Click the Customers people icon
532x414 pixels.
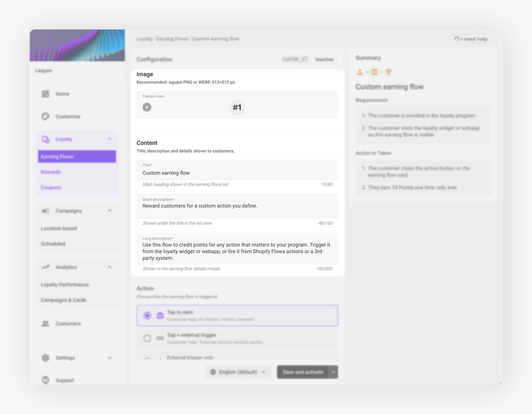[x=45, y=323]
